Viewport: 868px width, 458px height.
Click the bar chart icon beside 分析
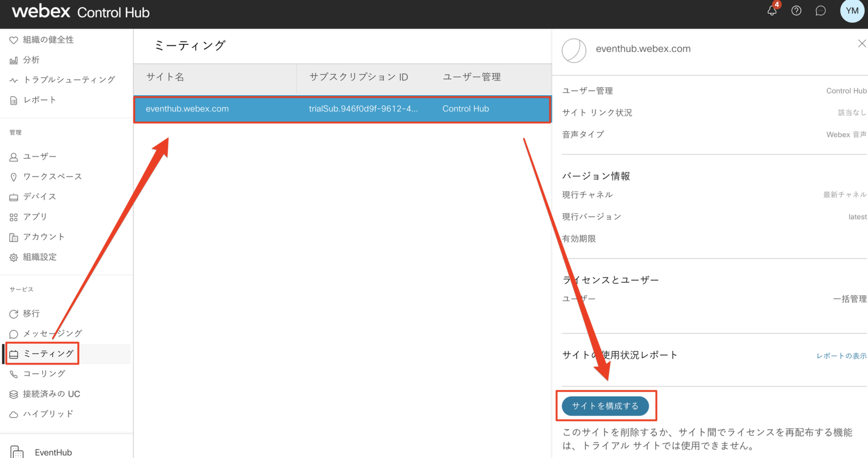click(x=14, y=60)
